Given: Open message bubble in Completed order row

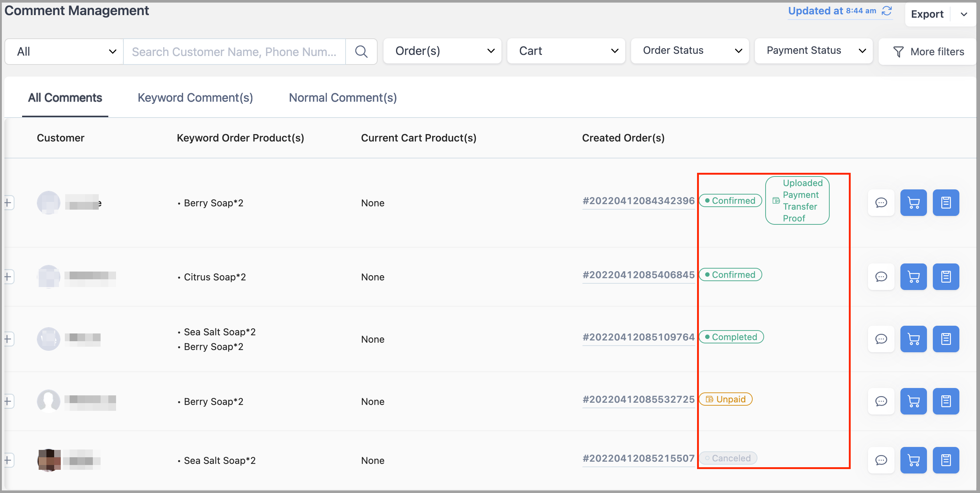Looking at the screenshot, I should 881,339.
